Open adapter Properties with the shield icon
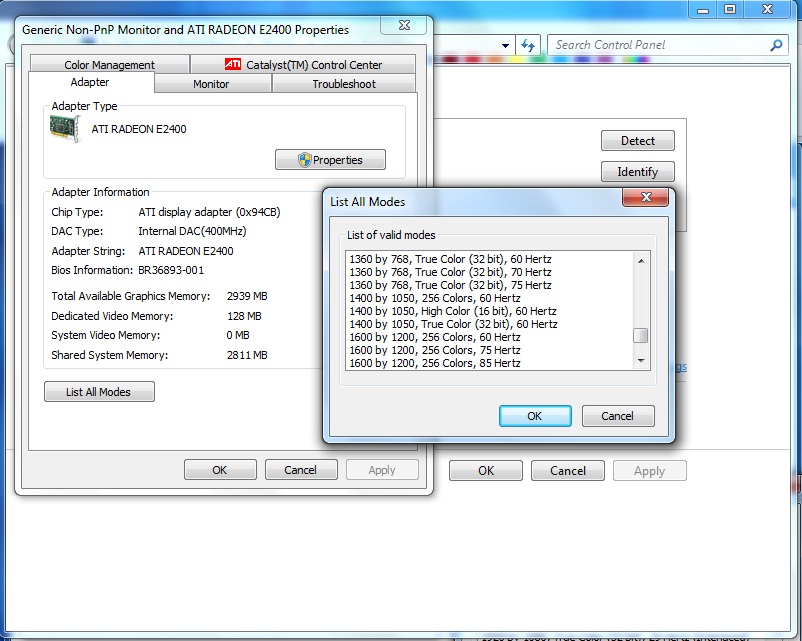This screenshot has height=641, width=802. pos(330,160)
